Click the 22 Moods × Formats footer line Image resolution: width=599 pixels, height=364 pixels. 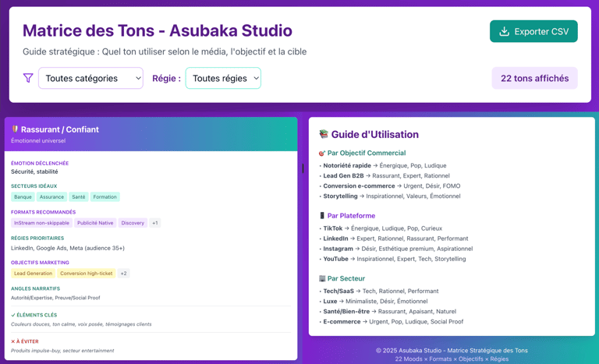pyautogui.click(x=452, y=359)
